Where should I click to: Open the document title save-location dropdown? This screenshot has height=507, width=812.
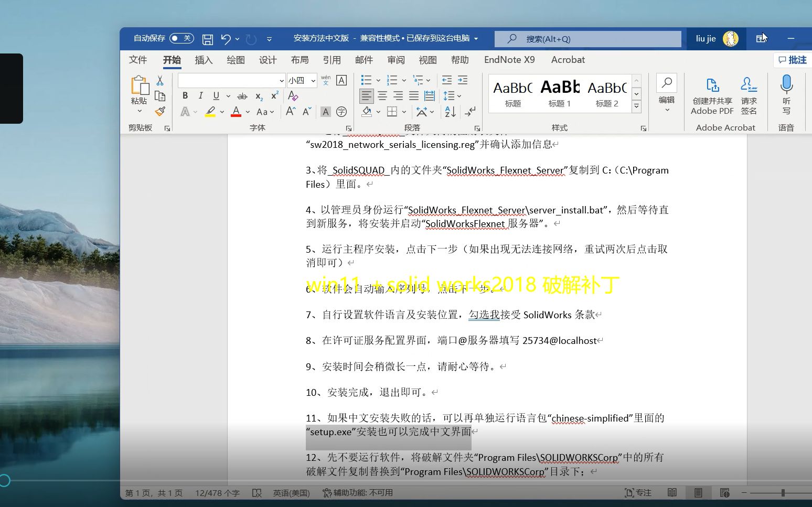click(x=476, y=38)
